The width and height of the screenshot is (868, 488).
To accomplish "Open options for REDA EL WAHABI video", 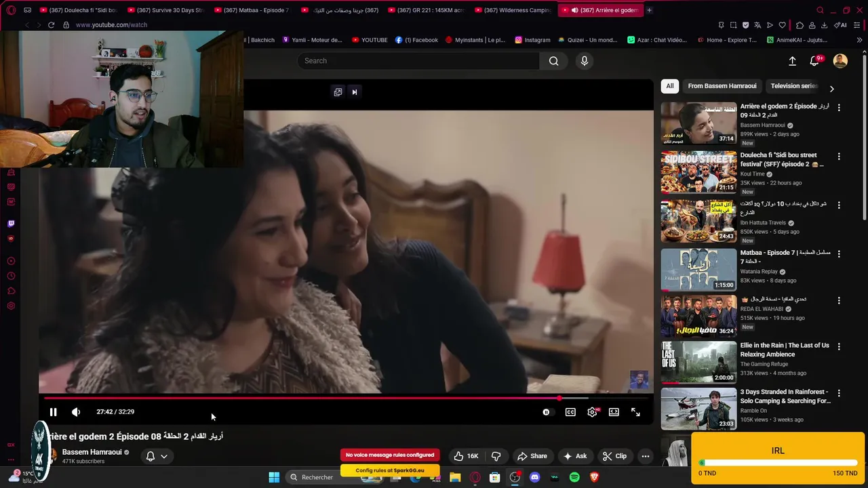I will click(839, 300).
